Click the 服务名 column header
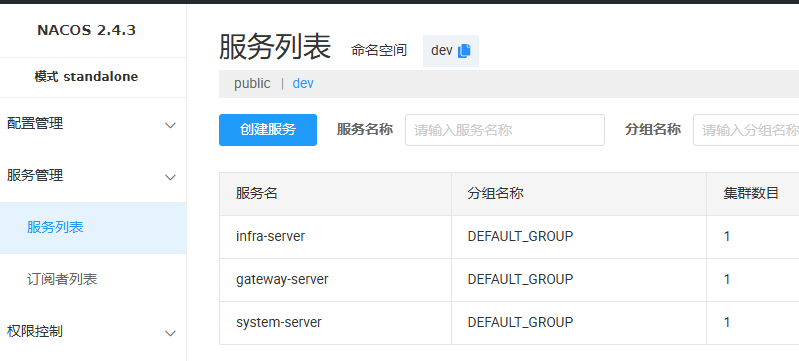 257,194
